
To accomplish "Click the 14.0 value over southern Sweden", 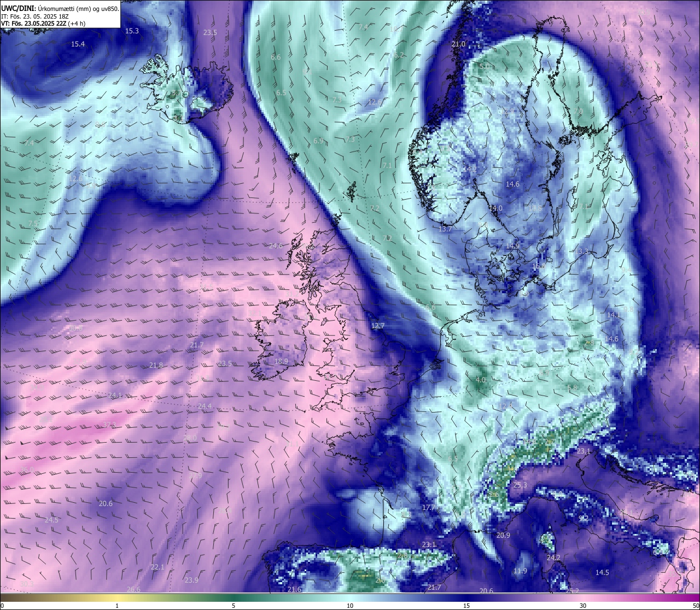I will (x=495, y=208).
